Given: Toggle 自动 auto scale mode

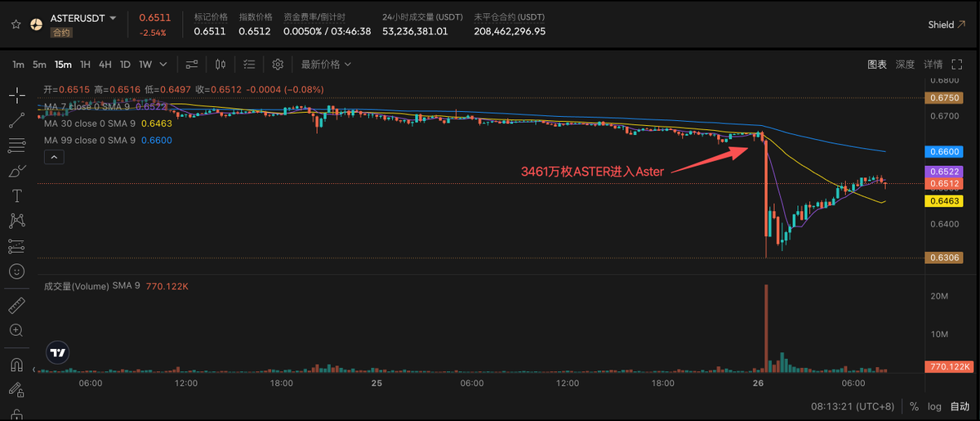Looking at the screenshot, I should coord(960,406).
